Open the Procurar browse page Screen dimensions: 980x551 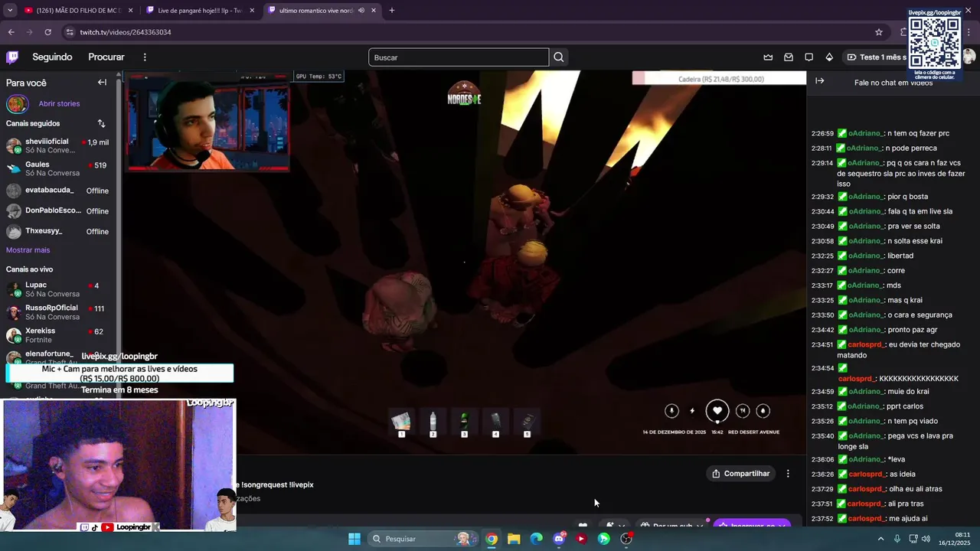[x=106, y=57]
